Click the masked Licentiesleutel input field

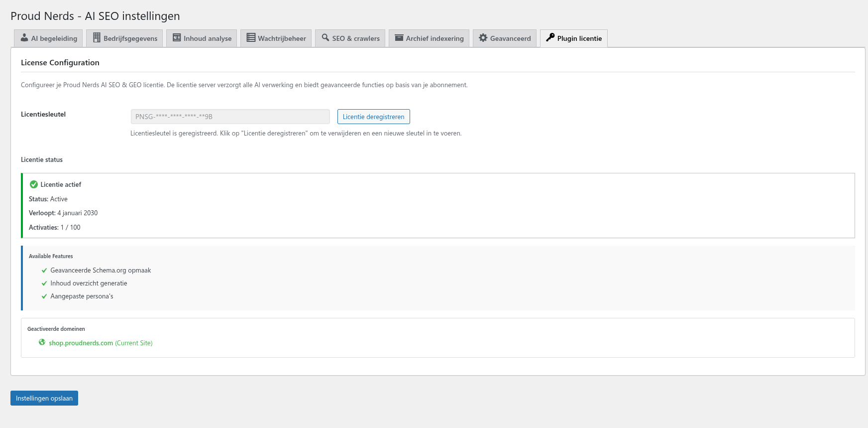[230, 117]
